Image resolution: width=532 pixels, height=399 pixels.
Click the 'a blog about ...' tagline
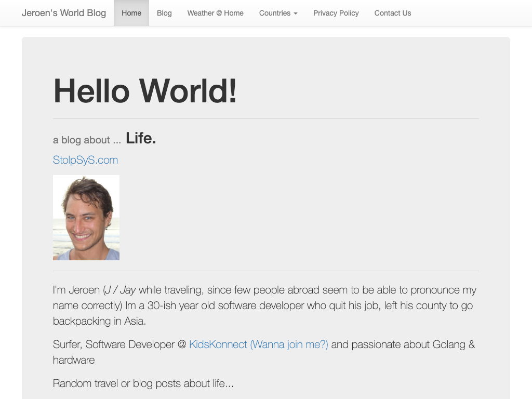pos(87,140)
